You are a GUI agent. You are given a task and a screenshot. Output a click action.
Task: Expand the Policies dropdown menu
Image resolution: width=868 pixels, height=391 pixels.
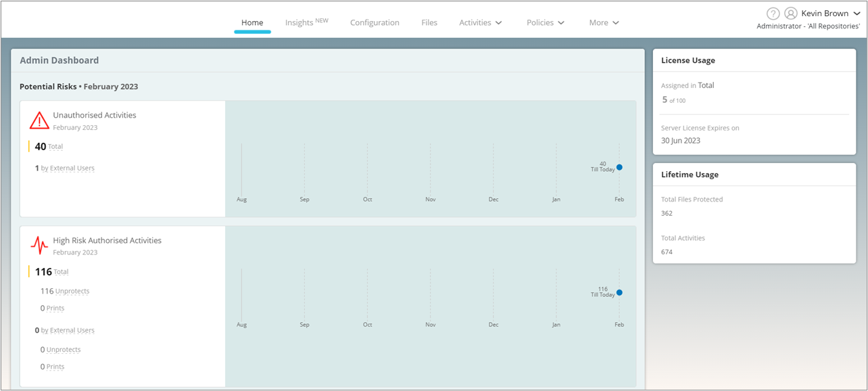point(546,22)
